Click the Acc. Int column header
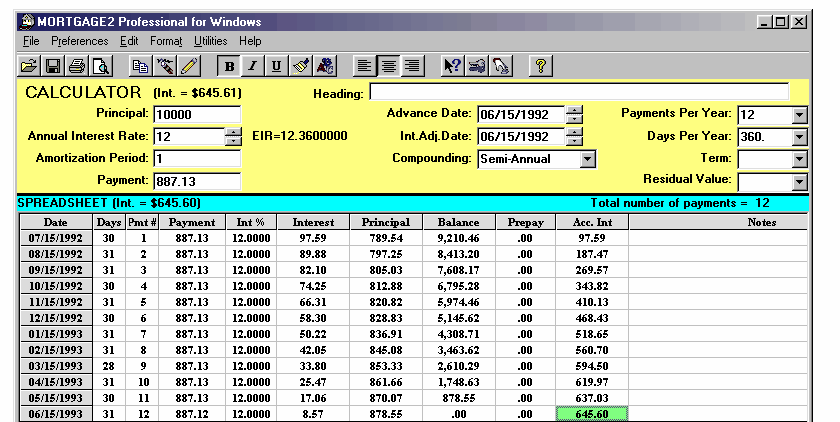Screen dimensions: 840x422 point(592,222)
